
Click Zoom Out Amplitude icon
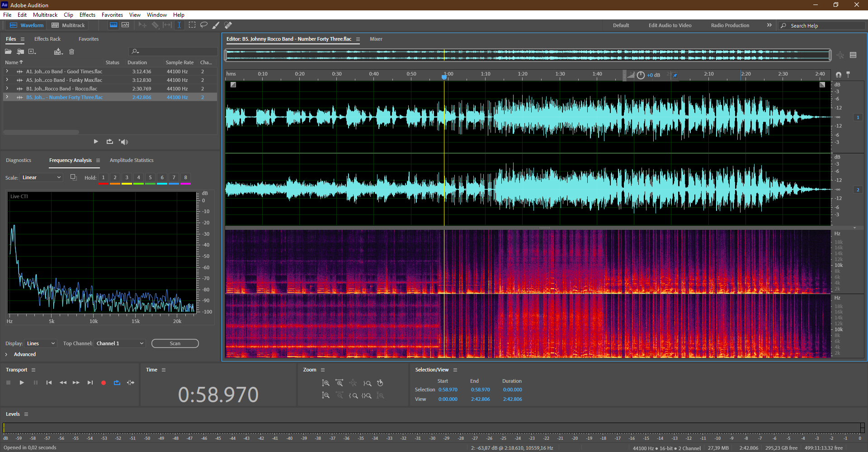(325, 395)
